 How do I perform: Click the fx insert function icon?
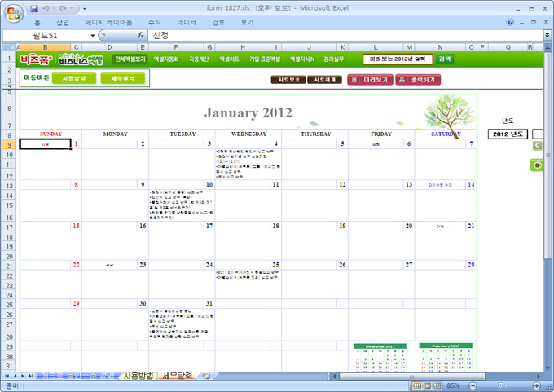click(140, 36)
